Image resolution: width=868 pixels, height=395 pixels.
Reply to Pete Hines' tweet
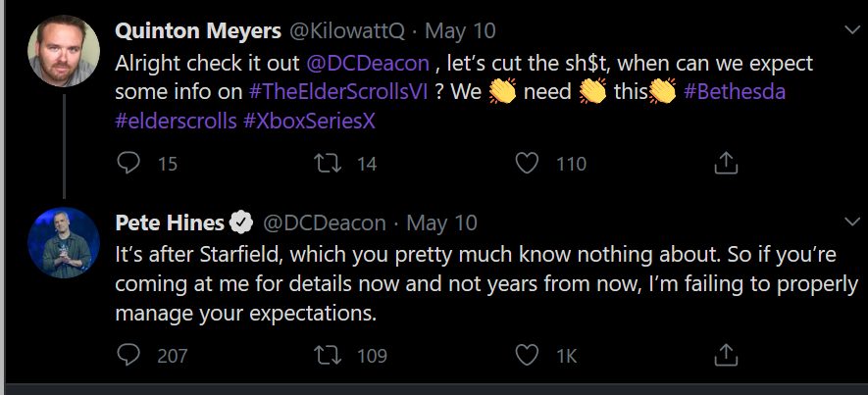pyautogui.click(x=128, y=355)
